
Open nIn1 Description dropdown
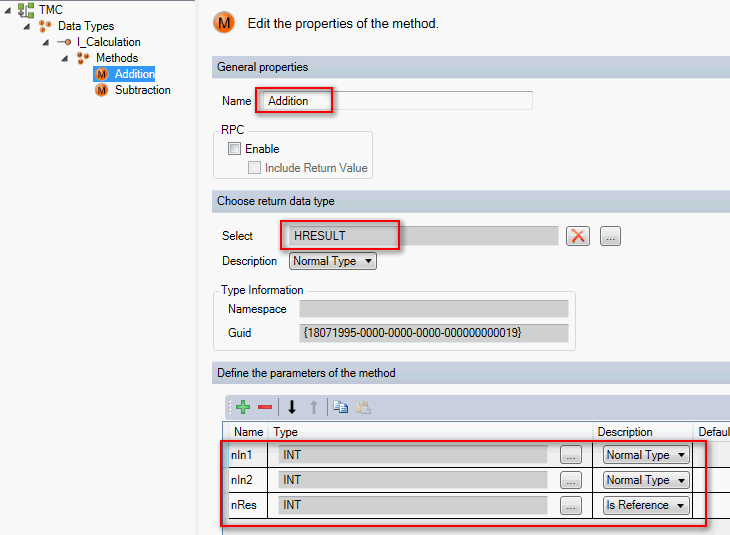646,455
